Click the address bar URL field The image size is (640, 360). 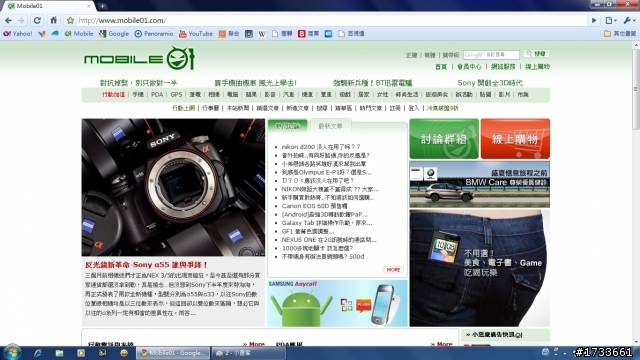[x=331, y=20]
